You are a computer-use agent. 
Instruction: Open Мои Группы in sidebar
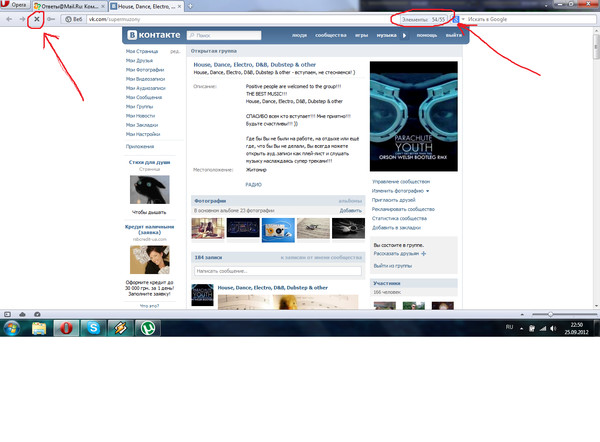pos(139,106)
